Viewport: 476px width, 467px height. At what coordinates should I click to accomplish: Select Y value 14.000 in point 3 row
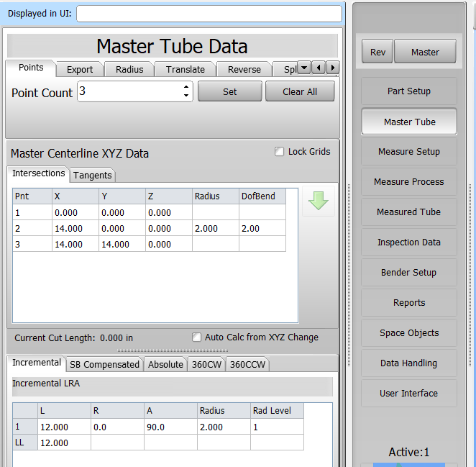[x=122, y=244]
